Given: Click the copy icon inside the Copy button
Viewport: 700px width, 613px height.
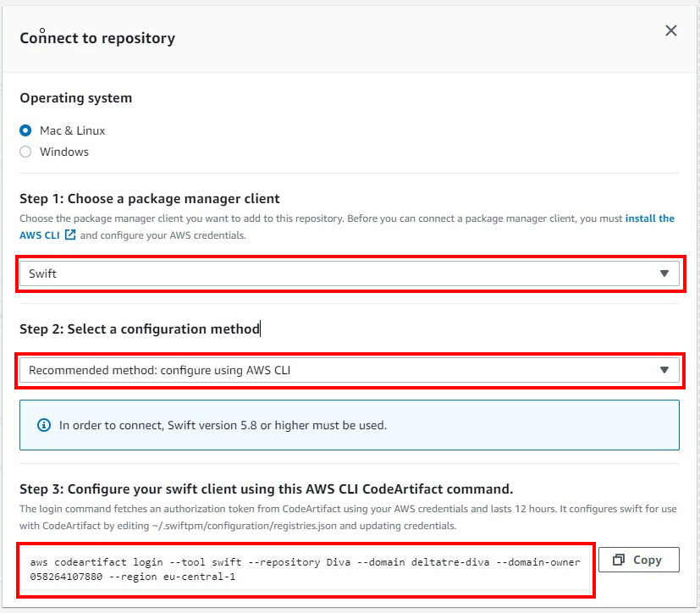Looking at the screenshot, I should pyautogui.click(x=618, y=560).
